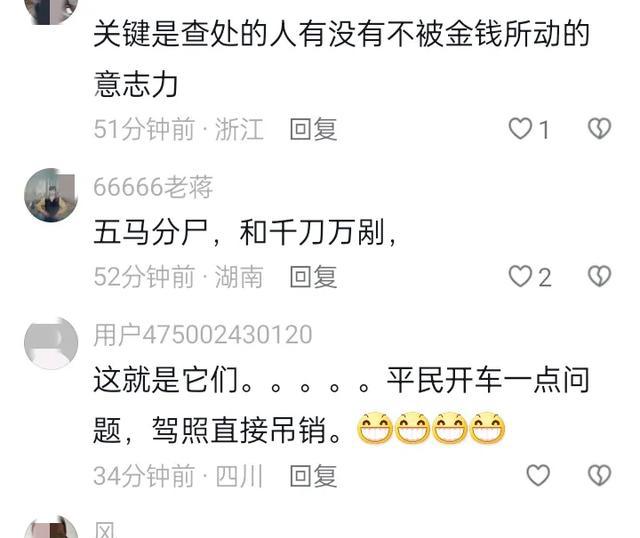Dislike 66666老蒋's comment with broken heart
This screenshot has width=640, height=538.
click(x=599, y=276)
